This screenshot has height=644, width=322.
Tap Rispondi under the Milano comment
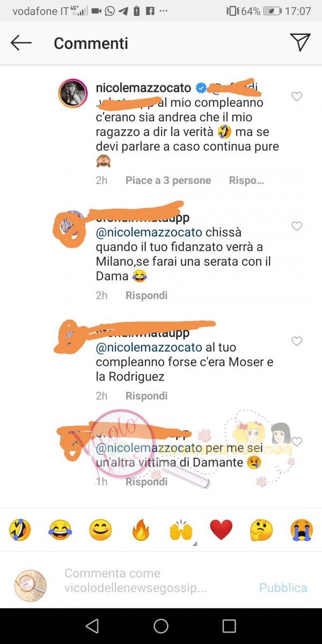pos(147,295)
